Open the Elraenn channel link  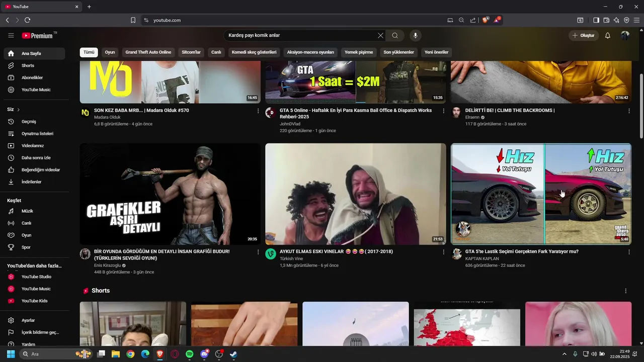(472, 117)
